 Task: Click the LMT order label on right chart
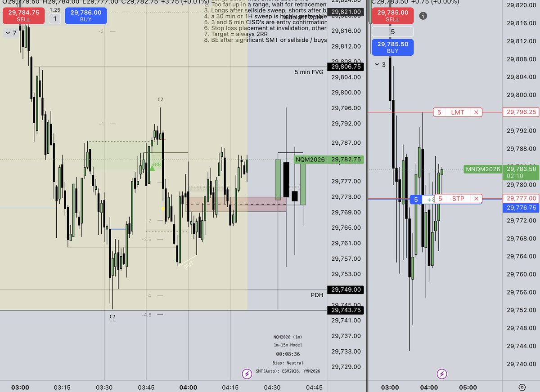coord(457,112)
